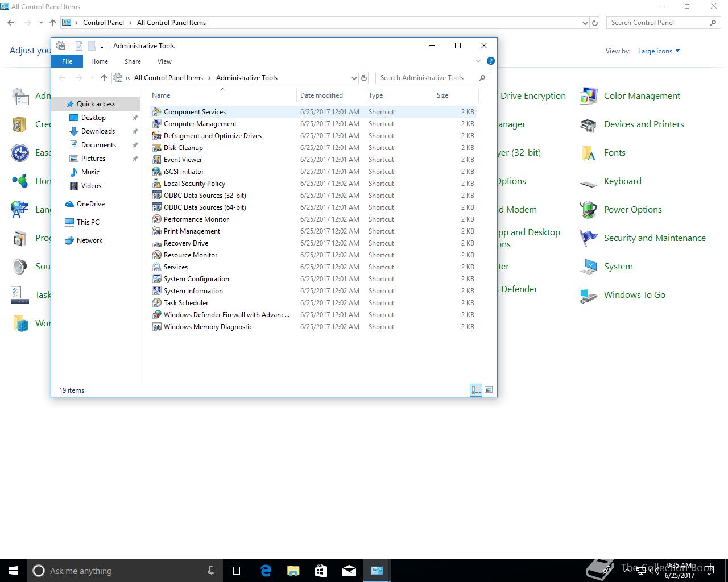Open the Windows Start menu

click(x=14, y=571)
